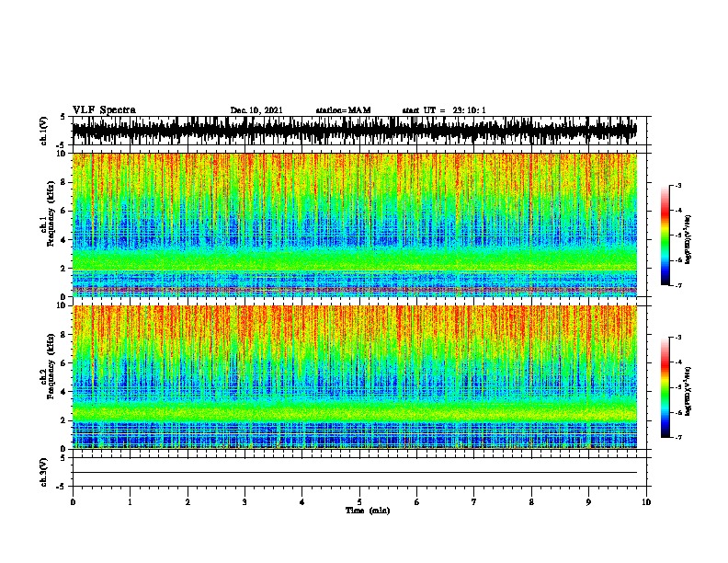Click time axis tick label "2"
The image size is (728, 563).
(188, 502)
